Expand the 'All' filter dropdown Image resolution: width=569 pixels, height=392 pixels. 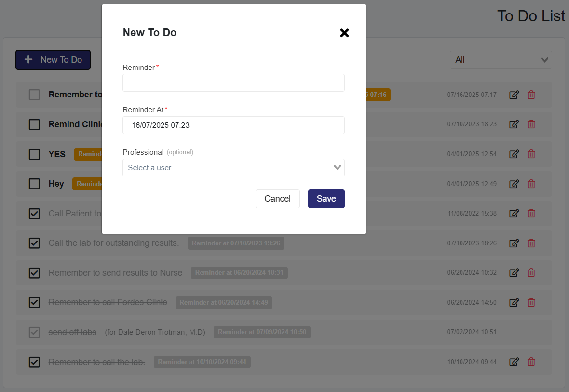(x=501, y=60)
